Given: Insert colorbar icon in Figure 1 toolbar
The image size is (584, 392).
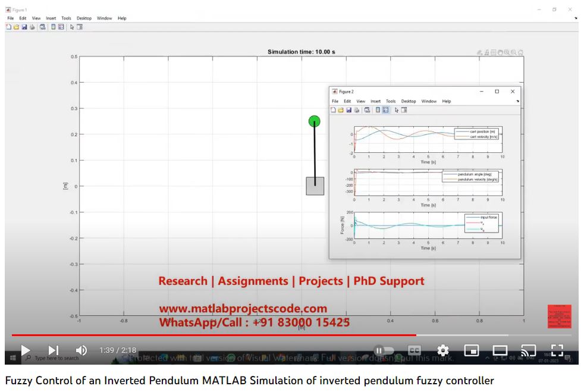Looking at the screenshot, I should (x=54, y=27).
